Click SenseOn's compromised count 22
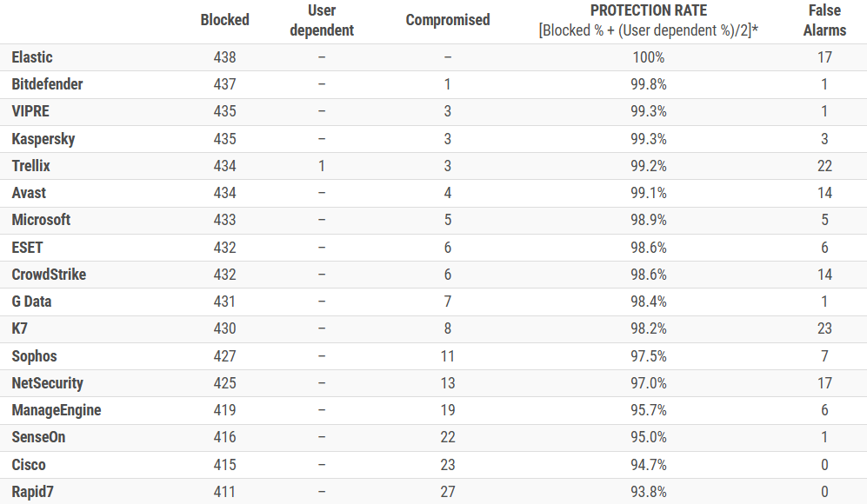The width and height of the screenshot is (867, 504). (x=448, y=437)
